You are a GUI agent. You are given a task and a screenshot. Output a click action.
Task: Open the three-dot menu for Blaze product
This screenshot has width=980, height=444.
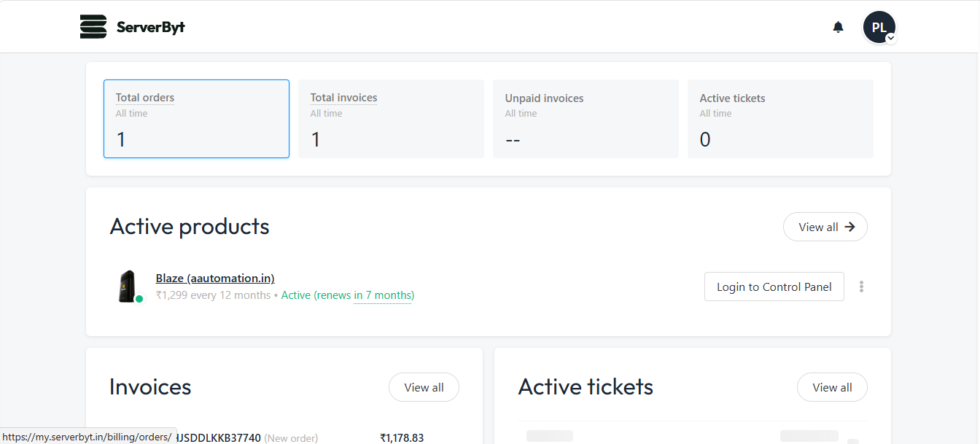[861, 287]
